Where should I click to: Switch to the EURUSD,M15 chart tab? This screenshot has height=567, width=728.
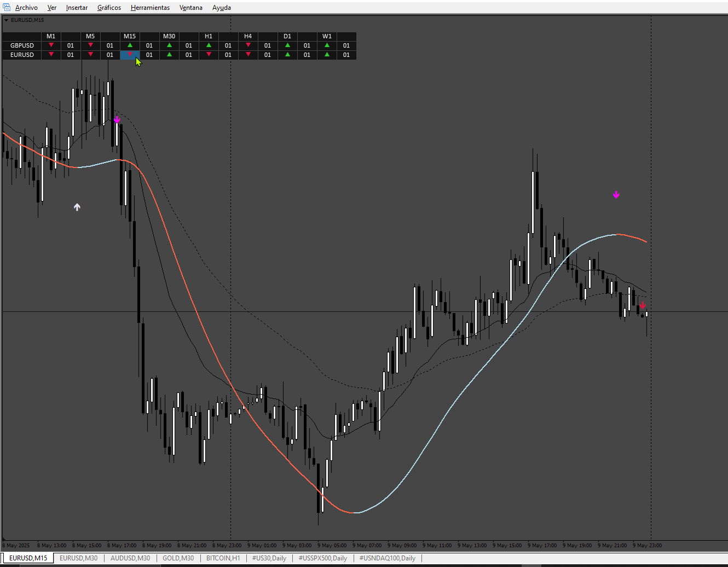coord(28,558)
